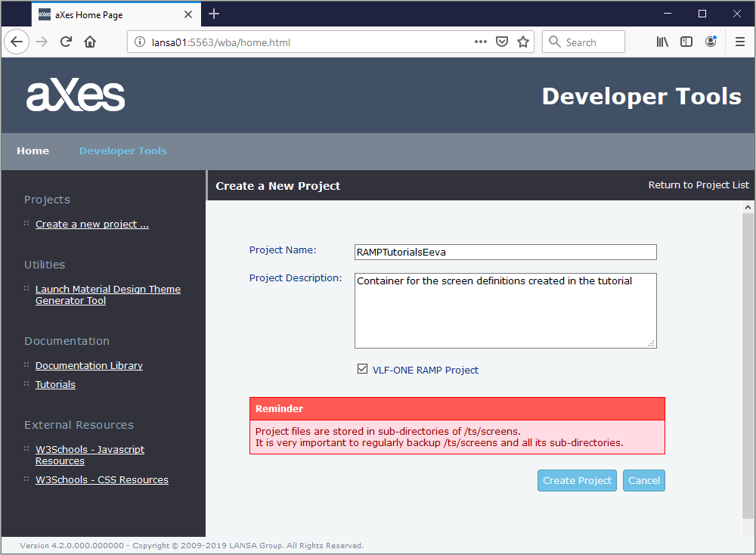
Task: Click Create a new project link
Action: [x=92, y=225]
